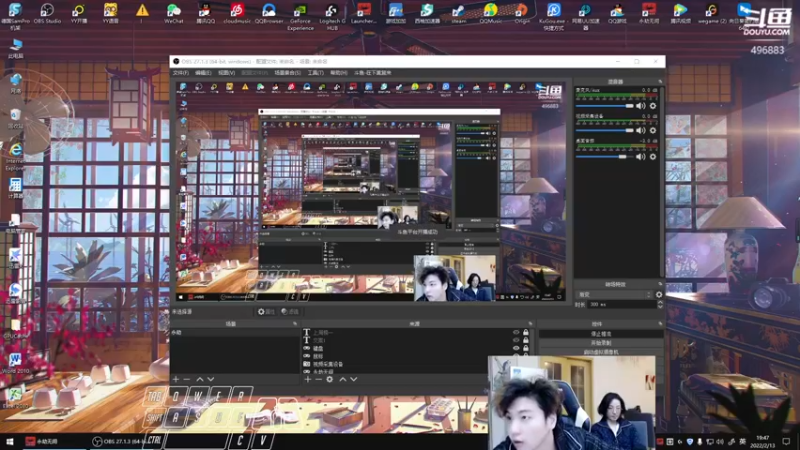Open the Word 2010 desktop icon

tap(15, 362)
